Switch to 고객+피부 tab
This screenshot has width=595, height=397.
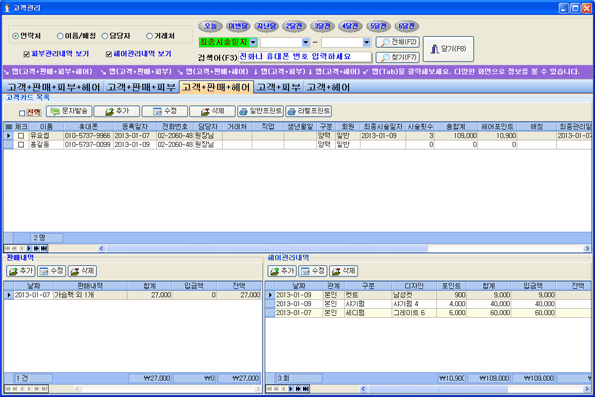tap(279, 87)
